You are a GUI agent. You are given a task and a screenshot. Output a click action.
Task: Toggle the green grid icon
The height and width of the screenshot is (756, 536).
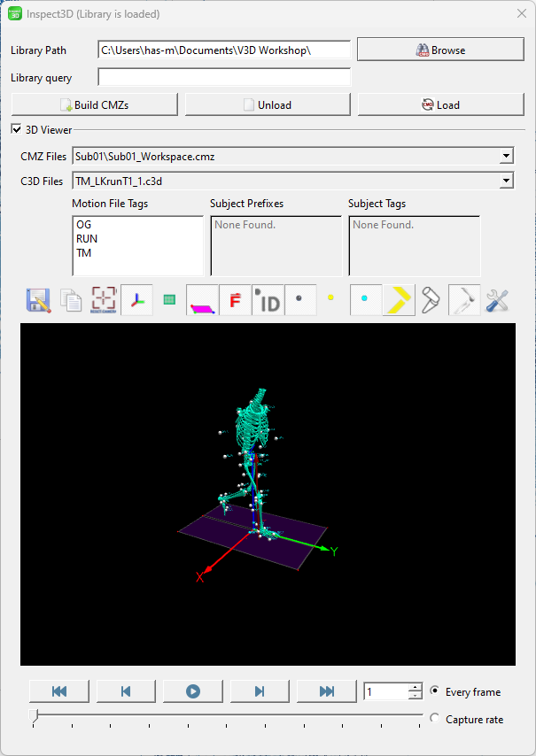point(169,299)
